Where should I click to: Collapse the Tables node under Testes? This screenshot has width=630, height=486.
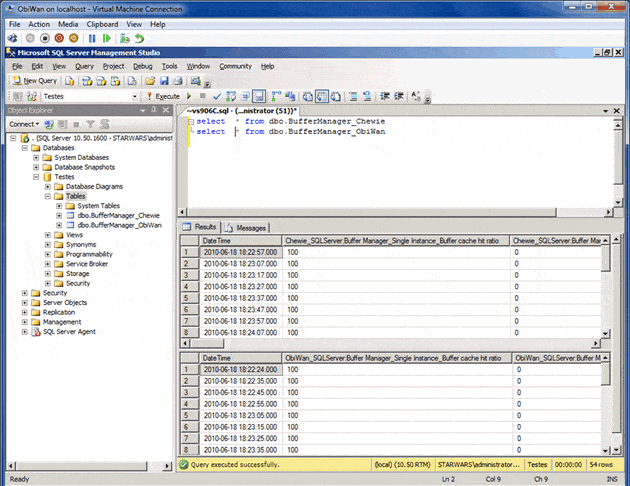48,196
